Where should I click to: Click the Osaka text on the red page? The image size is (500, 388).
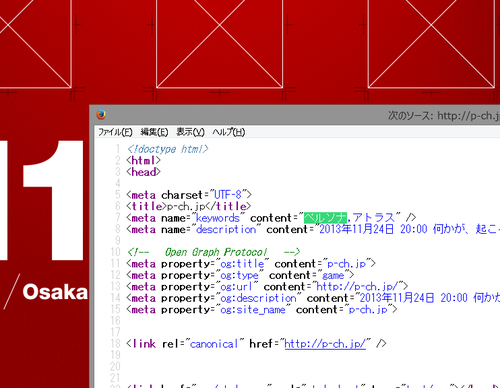pyautogui.click(x=55, y=292)
